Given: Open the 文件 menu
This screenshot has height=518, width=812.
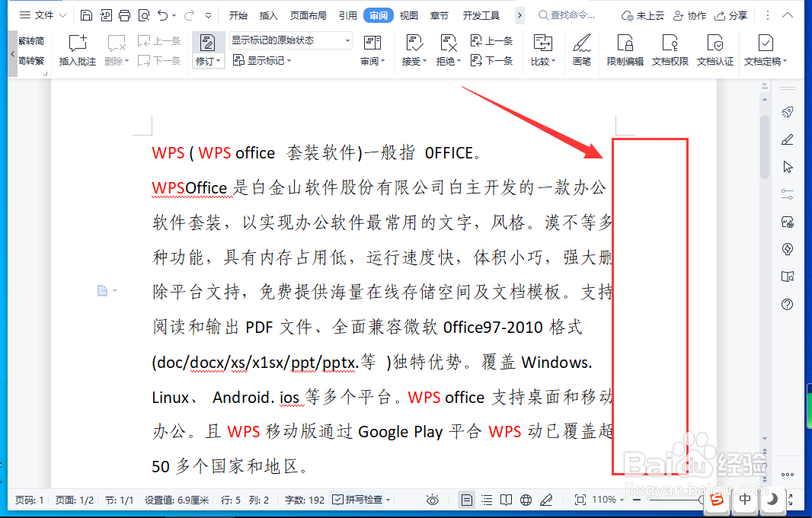Looking at the screenshot, I should (43, 15).
